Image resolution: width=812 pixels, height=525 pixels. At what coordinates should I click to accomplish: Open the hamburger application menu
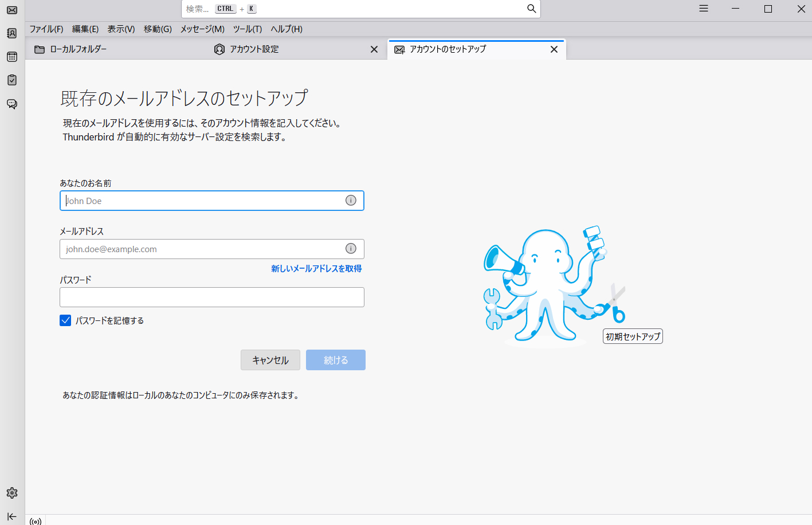(704, 9)
